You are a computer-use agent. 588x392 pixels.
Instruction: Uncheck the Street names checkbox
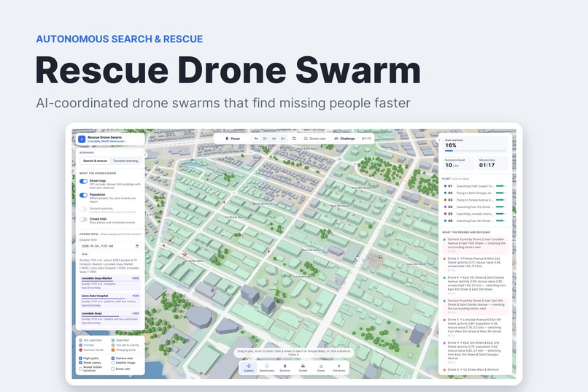coord(81,363)
